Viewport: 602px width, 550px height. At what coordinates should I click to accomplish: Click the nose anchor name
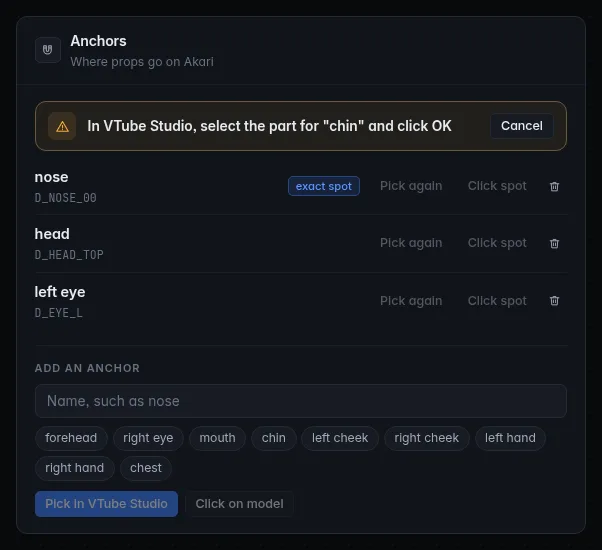[51, 177]
